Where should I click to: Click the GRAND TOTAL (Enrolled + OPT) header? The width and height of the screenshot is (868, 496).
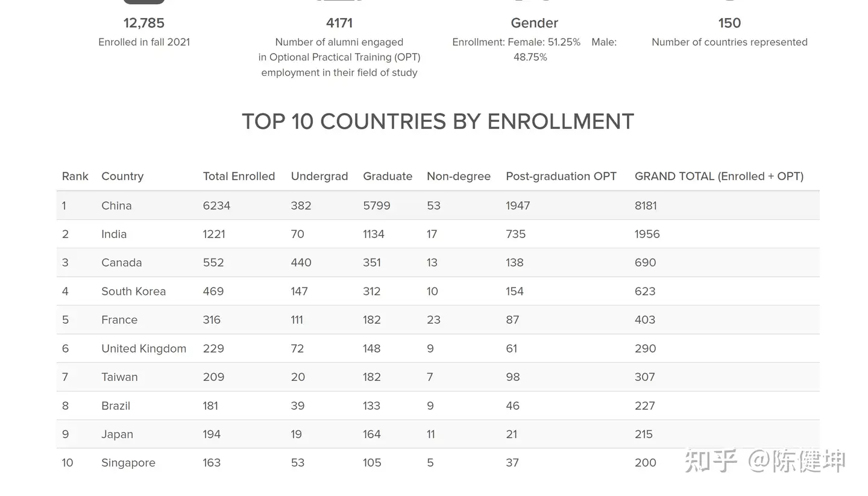(719, 177)
